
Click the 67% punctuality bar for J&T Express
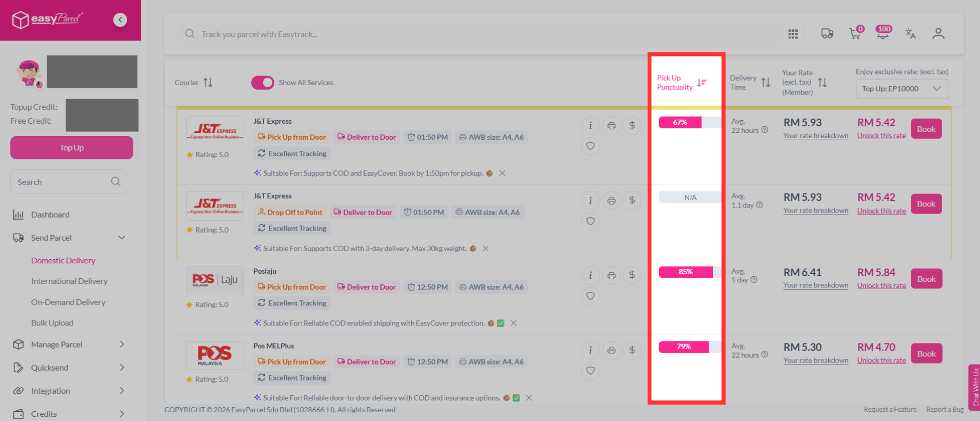[690, 122]
